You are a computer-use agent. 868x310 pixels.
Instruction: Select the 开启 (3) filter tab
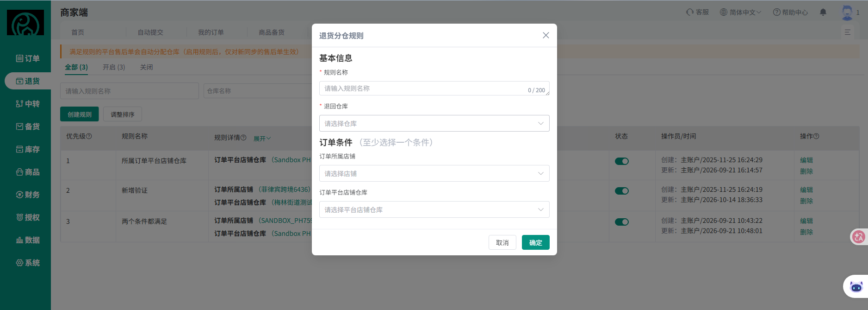click(114, 67)
